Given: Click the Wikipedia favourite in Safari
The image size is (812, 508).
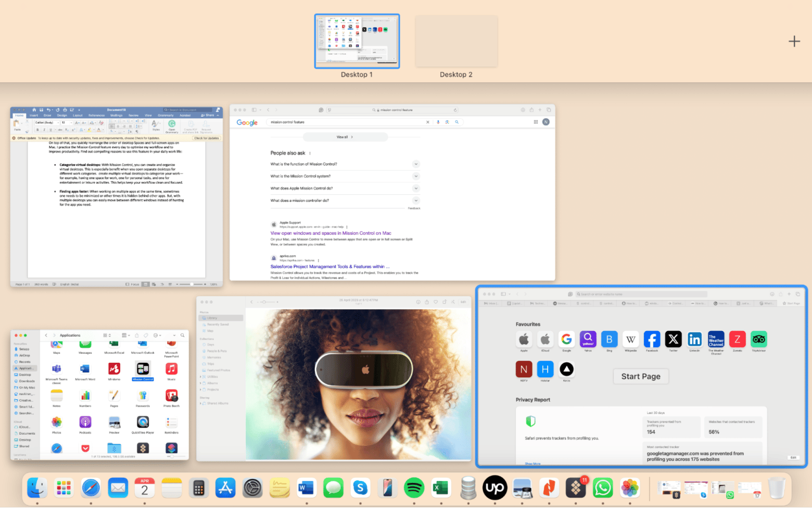Looking at the screenshot, I should [630, 339].
